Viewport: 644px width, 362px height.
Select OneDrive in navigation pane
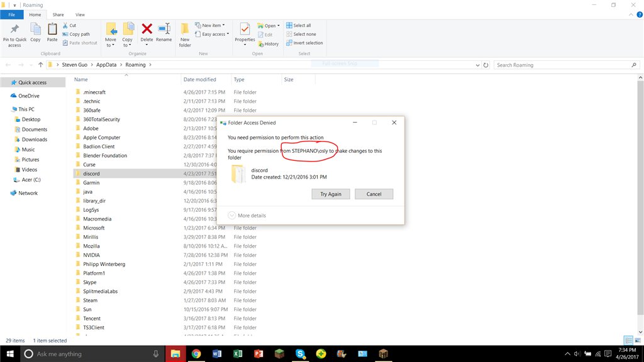(29, 96)
